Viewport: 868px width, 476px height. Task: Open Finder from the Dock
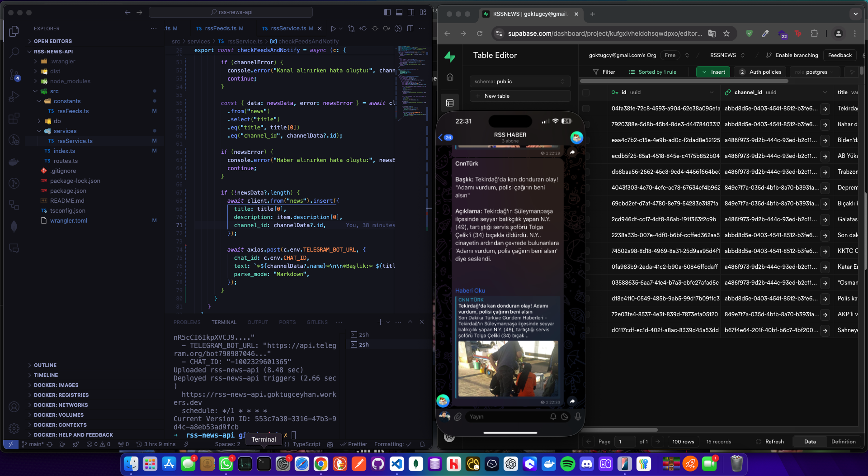coord(131,464)
